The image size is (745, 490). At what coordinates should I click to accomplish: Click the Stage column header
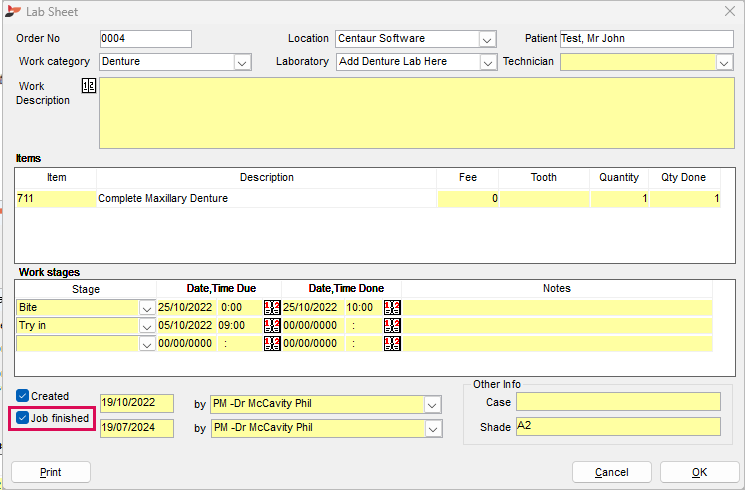pos(86,289)
